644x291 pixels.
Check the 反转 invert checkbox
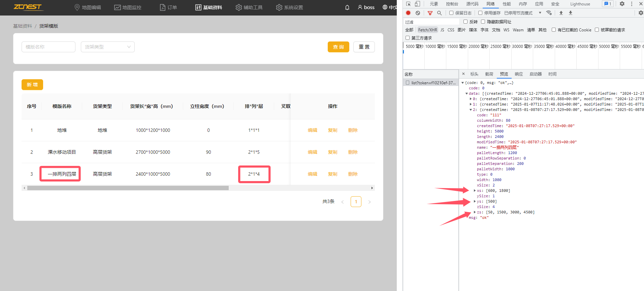point(465,22)
